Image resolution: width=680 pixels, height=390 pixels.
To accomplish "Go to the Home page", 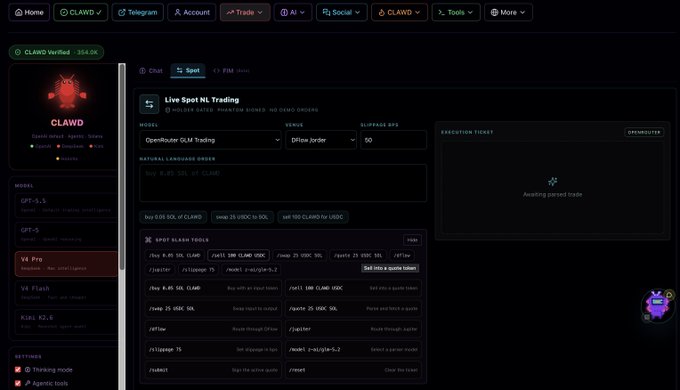I will point(29,12).
